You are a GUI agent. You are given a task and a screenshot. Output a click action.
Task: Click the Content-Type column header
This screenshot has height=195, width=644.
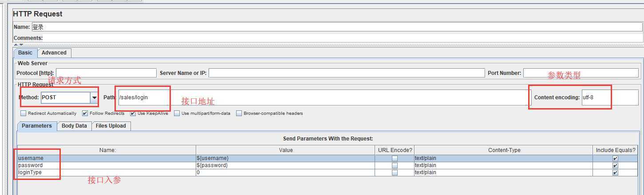pos(504,150)
